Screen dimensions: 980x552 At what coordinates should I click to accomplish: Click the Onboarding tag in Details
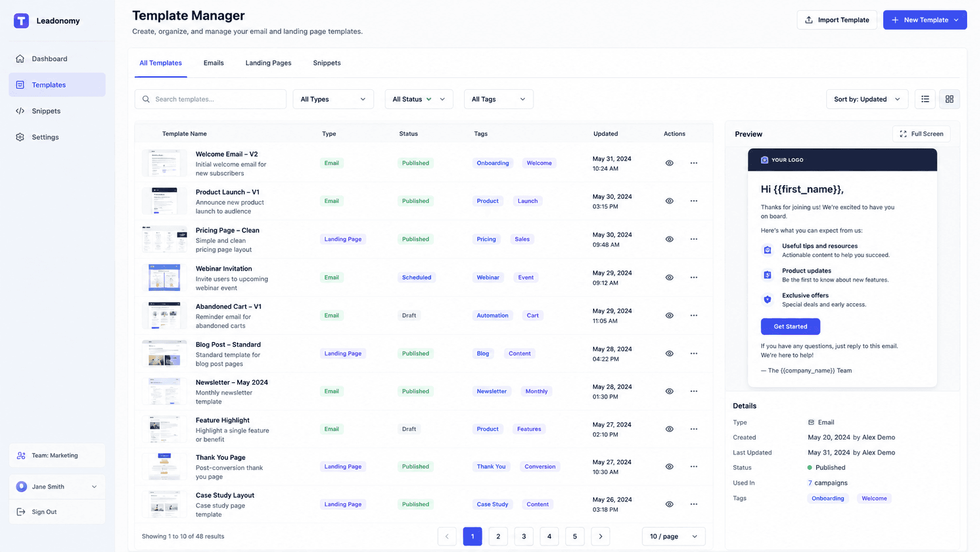(x=828, y=498)
